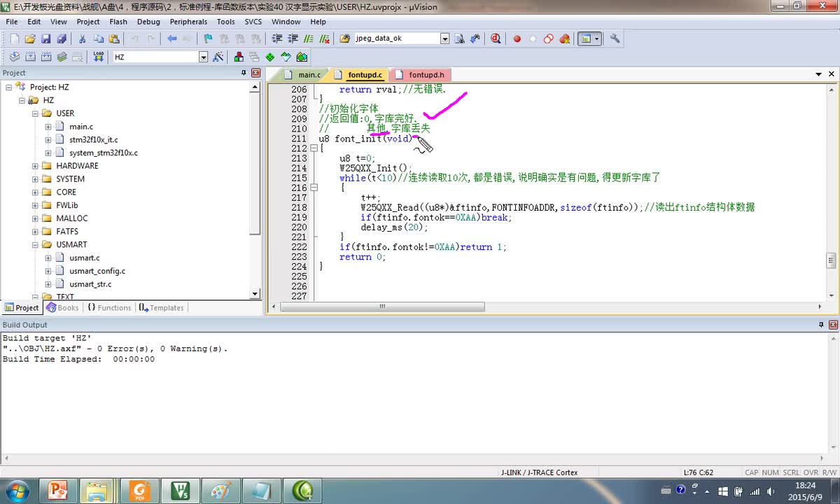840x504 pixels.
Task: Open the Books panel tab
Action: pos(62,307)
